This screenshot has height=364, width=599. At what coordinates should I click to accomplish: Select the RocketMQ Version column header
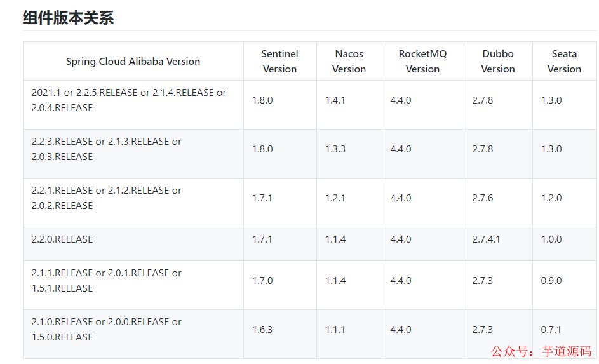click(422, 62)
